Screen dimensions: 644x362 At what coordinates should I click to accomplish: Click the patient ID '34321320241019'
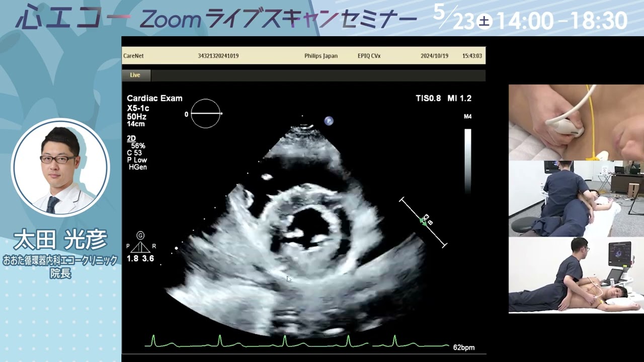(218, 56)
